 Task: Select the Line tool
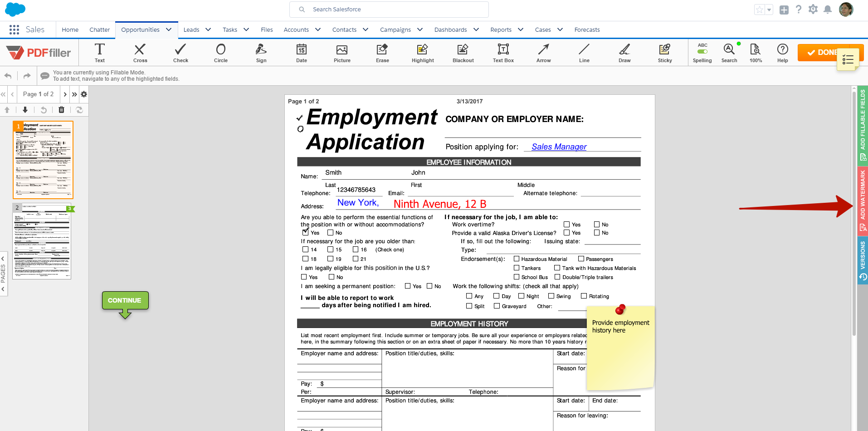(x=584, y=53)
